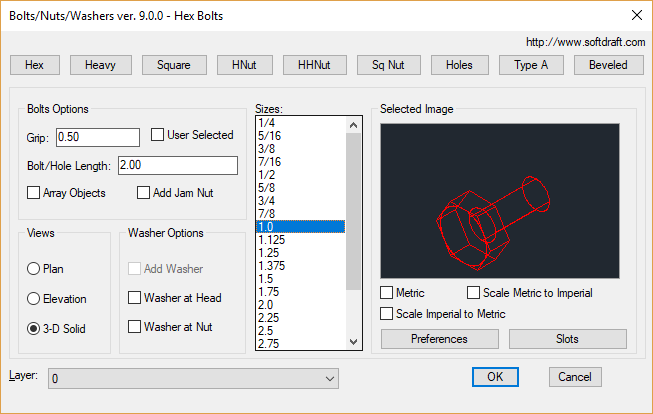653x414 pixels.
Task: Close the Hex Bolts dialog window
Action: point(636,14)
